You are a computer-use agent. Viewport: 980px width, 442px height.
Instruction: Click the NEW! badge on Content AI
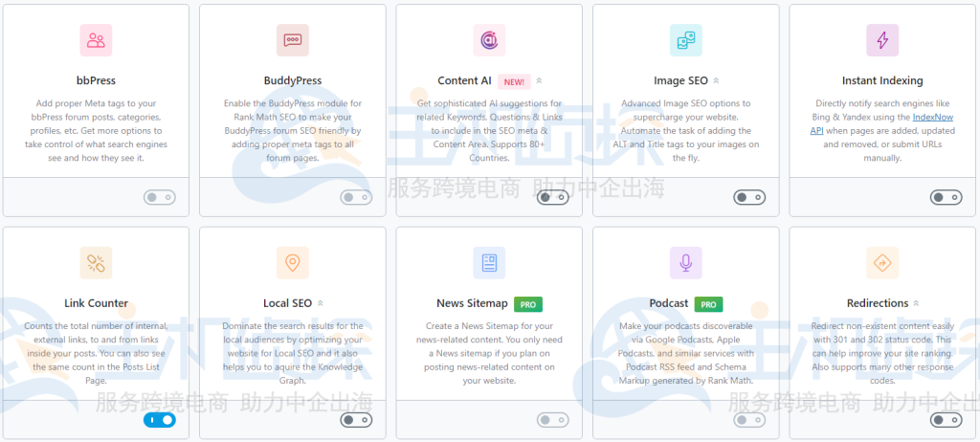[x=514, y=81]
